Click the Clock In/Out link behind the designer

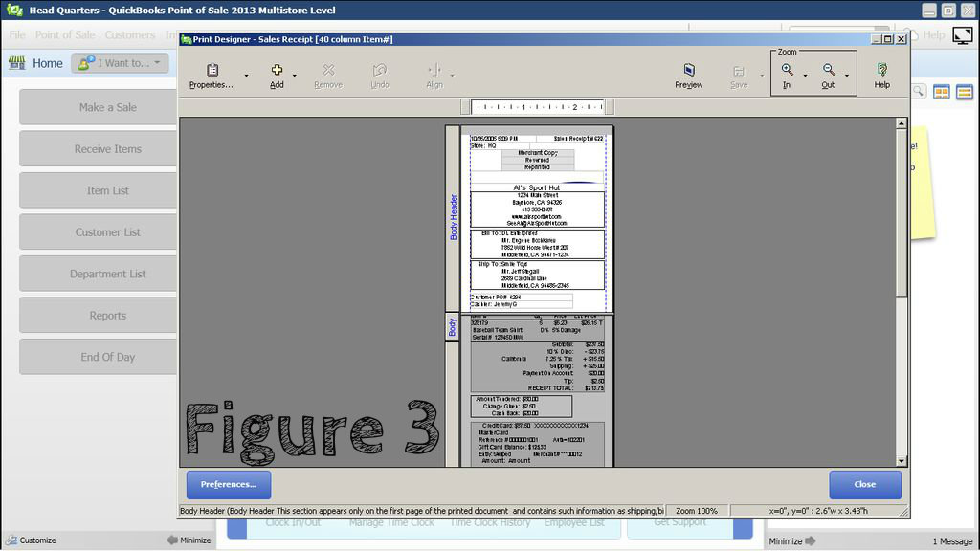click(x=293, y=522)
